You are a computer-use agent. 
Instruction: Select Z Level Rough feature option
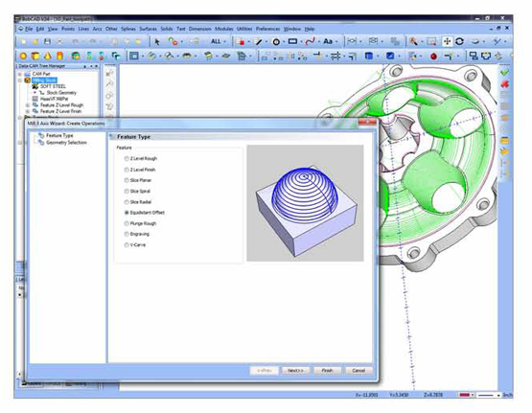141,159
